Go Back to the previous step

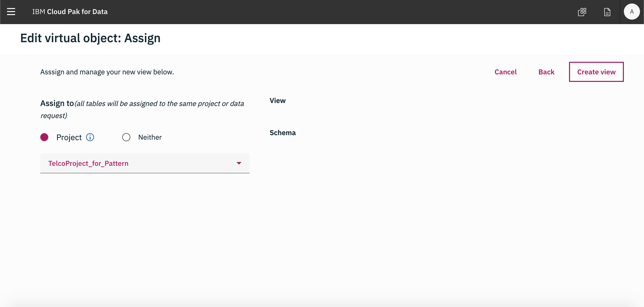click(x=546, y=72)
